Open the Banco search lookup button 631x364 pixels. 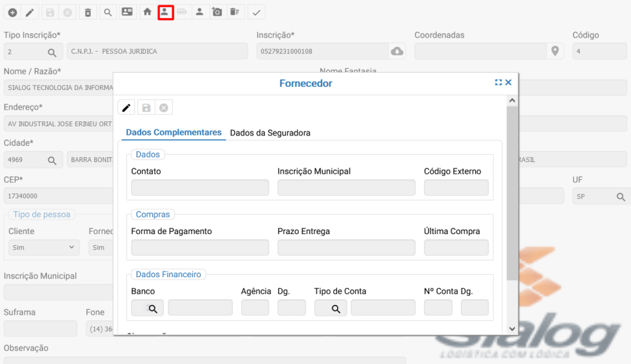point(147,308)
